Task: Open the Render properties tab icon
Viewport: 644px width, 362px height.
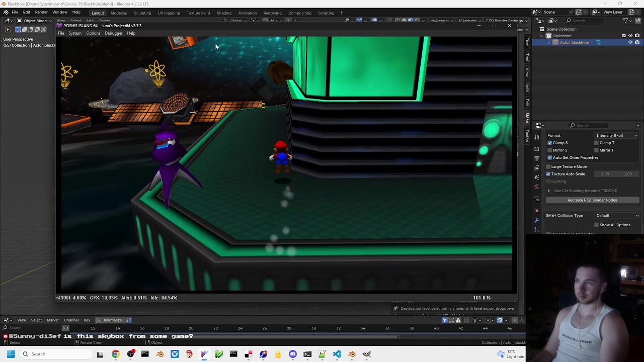Action: click(537, 149)
